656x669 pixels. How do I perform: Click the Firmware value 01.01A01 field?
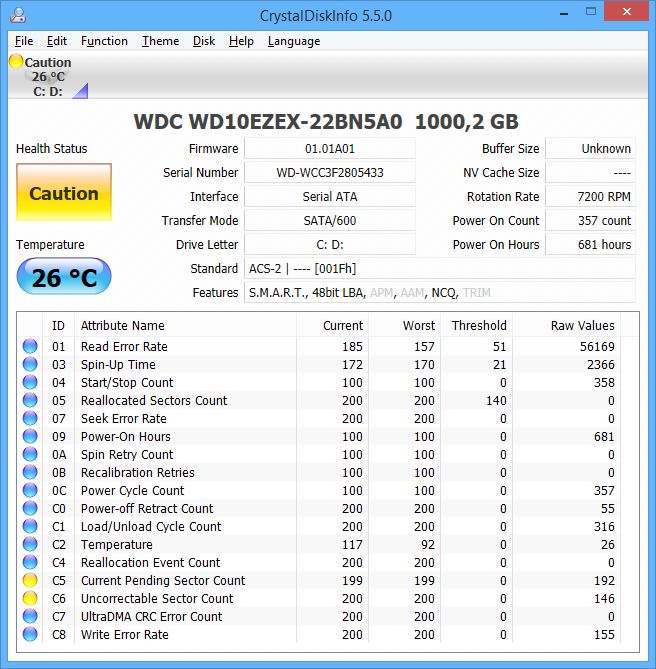coord(330,148)
